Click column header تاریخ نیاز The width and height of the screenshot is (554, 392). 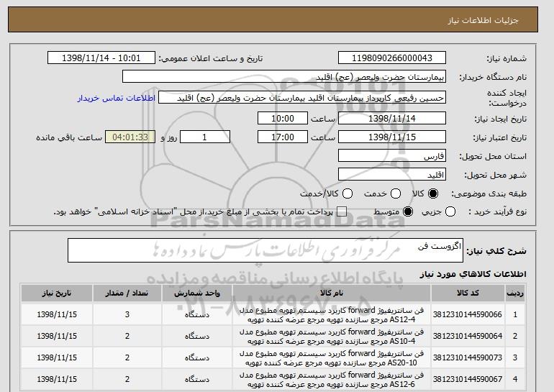(57, 293)
